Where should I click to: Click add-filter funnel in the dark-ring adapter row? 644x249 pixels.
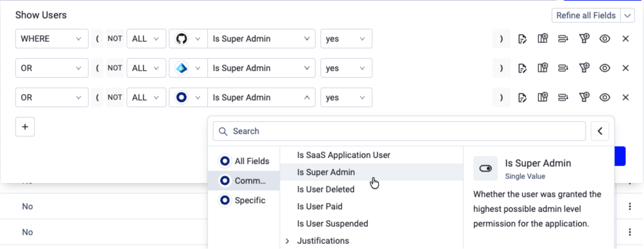[584, 97]
